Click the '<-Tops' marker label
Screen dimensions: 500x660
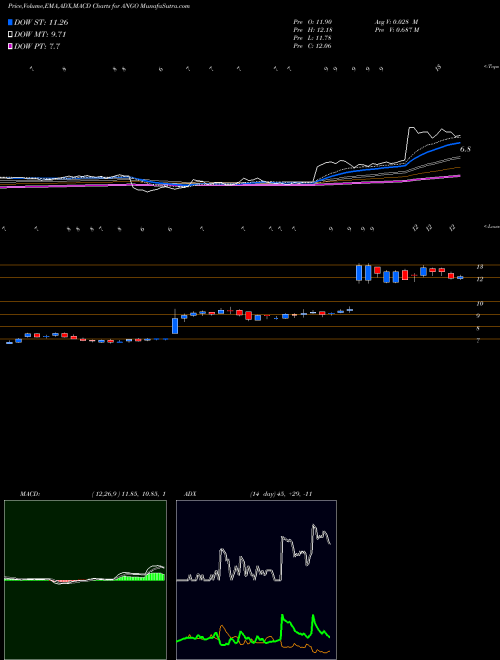491,67
